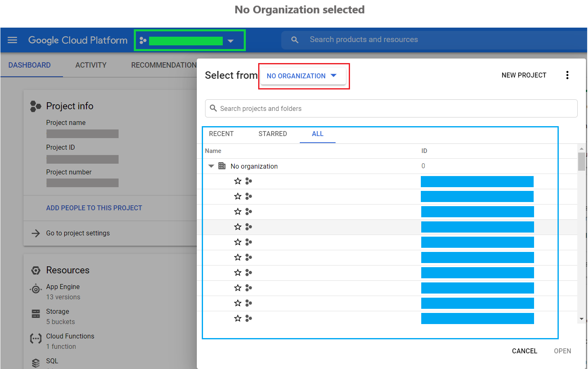Select the ALL tab in the dialog

tap(317, 134)
